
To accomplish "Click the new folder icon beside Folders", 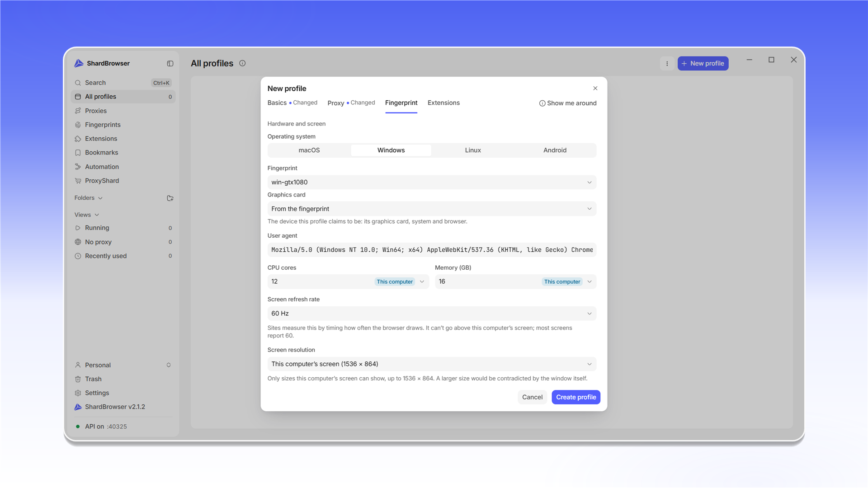I will [x=170, y=198].
